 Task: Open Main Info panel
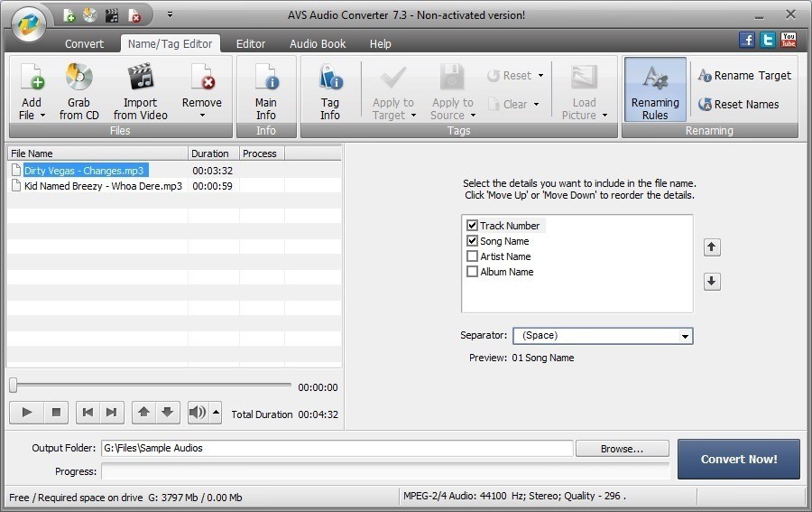266,92
